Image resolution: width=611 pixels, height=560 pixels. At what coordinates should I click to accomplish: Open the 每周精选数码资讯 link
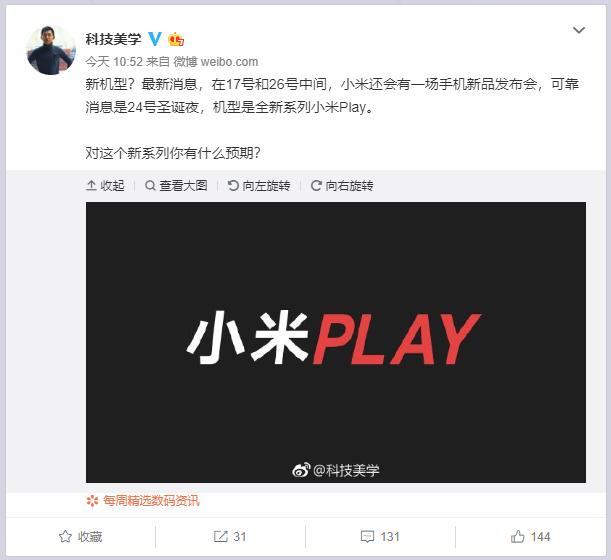(x=151, y=500)
